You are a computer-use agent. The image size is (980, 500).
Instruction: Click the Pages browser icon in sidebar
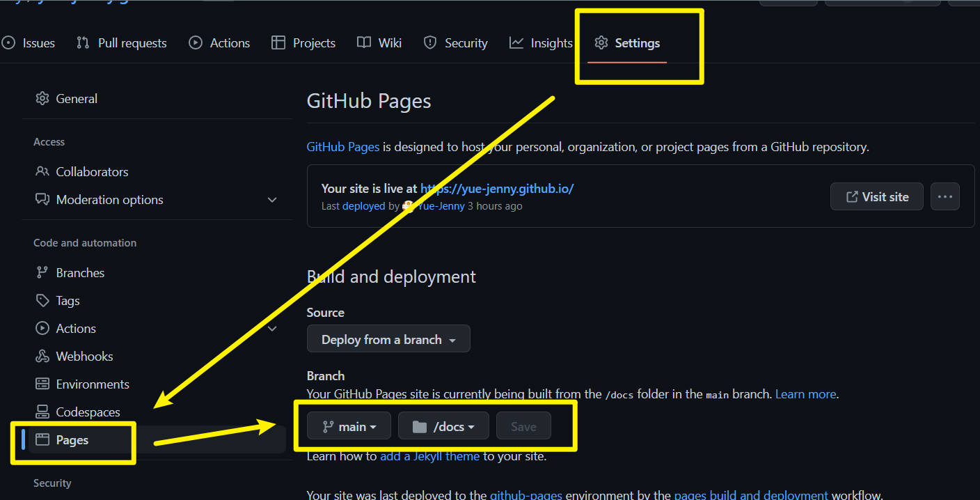click(42, 439)
